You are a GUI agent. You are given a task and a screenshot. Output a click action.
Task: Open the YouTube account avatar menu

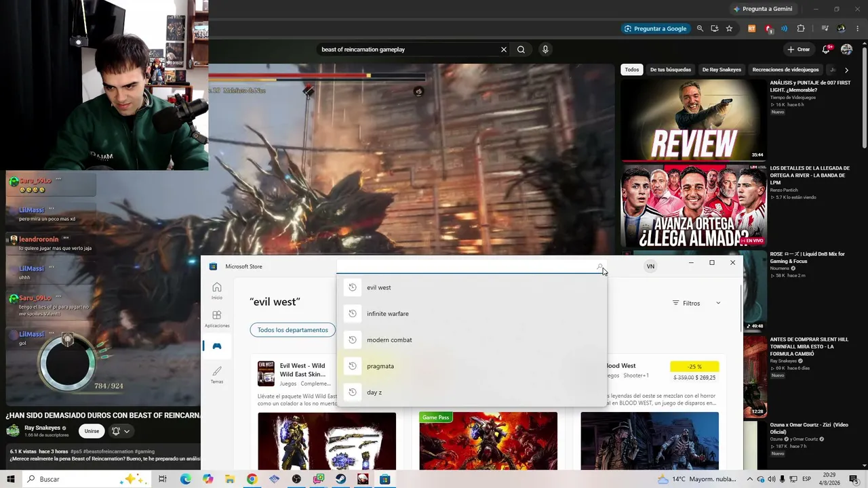pos(846,49)
